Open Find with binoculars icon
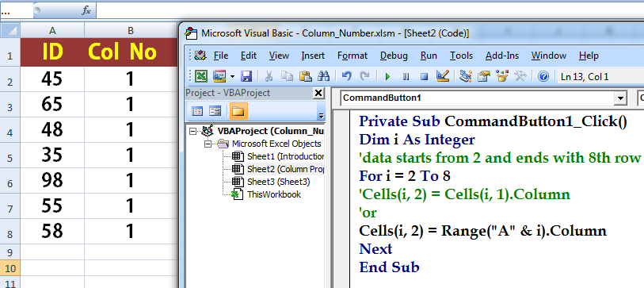644x288 pixels. pyautogui.click(x=324, y=76)
